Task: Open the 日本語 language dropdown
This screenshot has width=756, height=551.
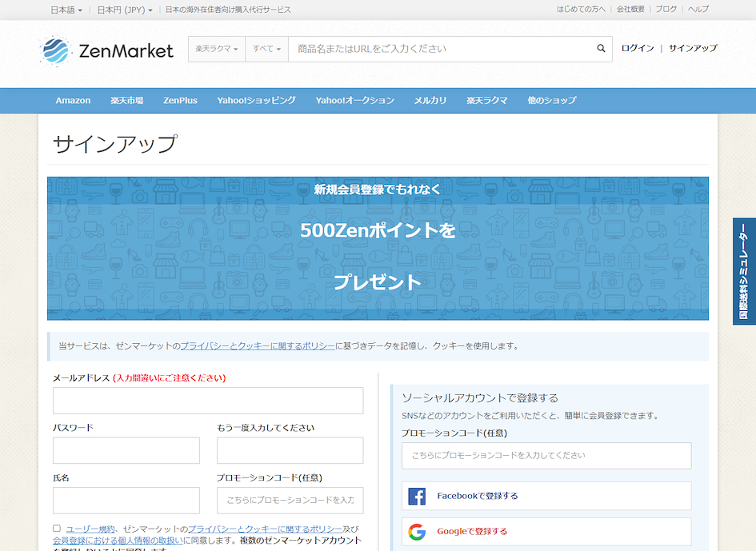Action: tap(66, 10)
